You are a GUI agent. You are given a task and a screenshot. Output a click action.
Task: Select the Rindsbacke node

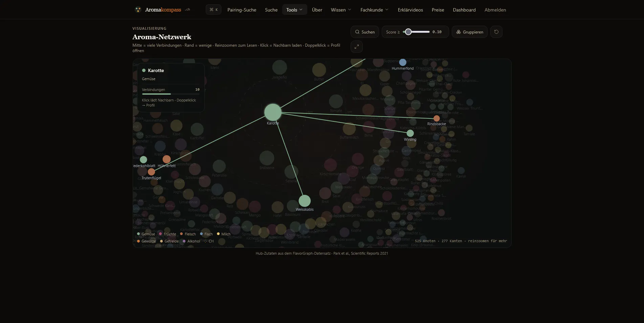point(437,118)
